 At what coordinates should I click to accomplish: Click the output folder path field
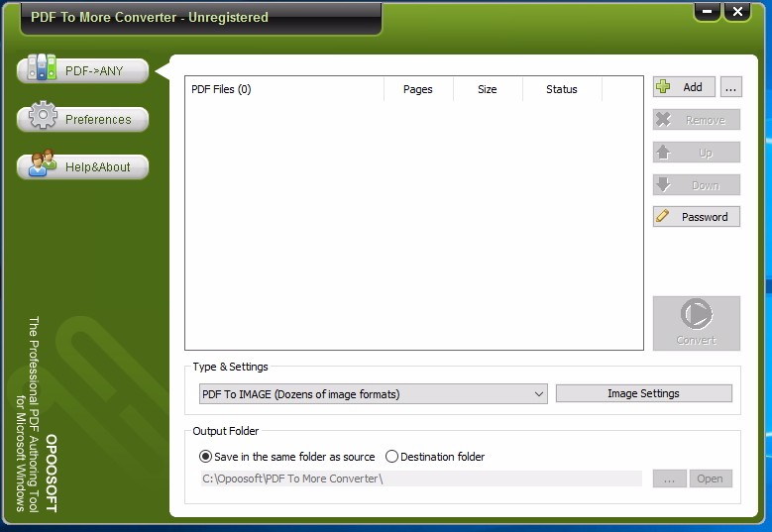pos(421,479)
